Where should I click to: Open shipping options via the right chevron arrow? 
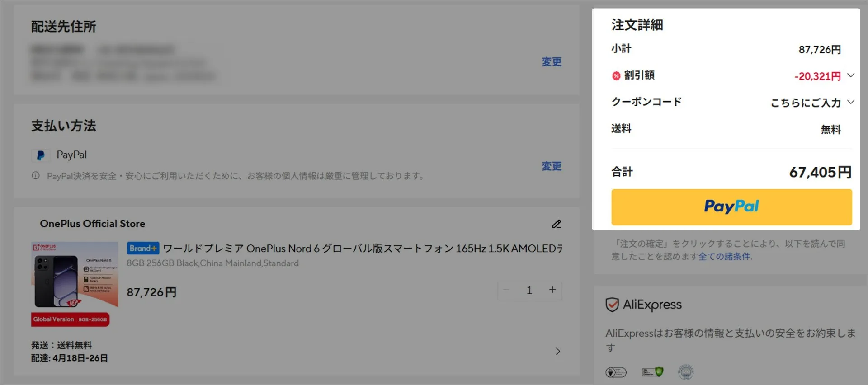(558, 352)
